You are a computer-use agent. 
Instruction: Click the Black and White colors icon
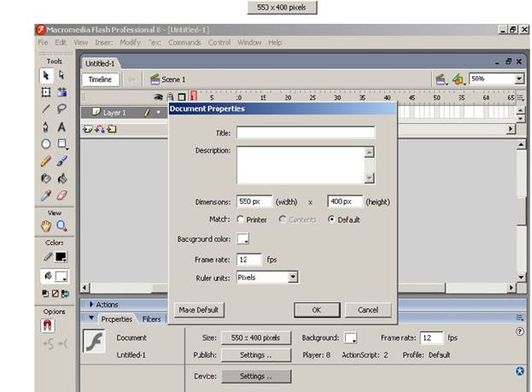pyautogui.click(x=45, y=293)
